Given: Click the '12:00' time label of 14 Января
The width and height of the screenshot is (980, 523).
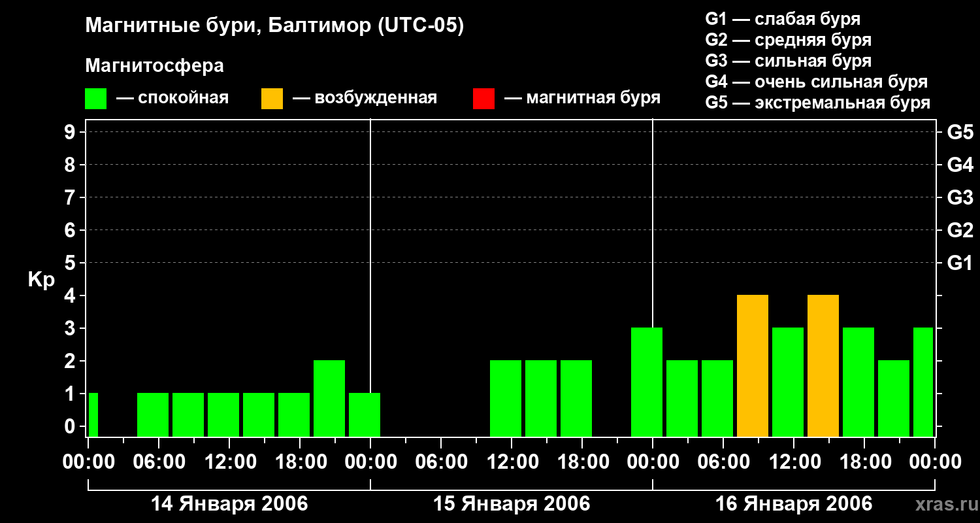Looking at the screenshot, I should [229, 462].
